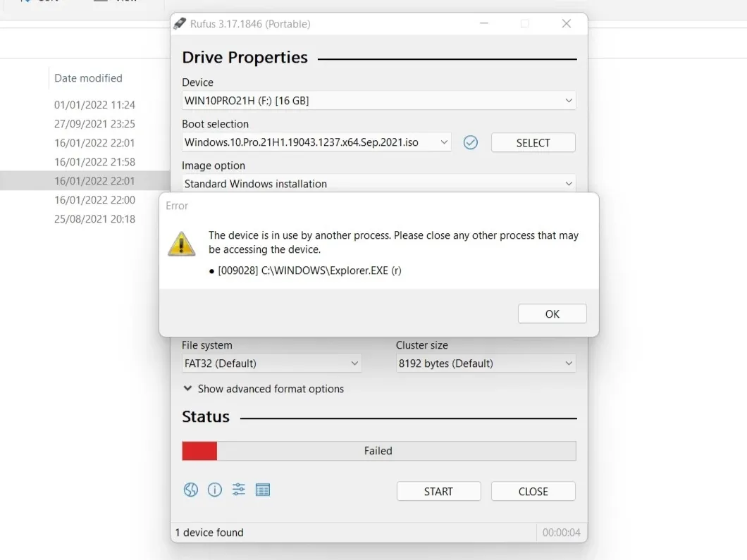Minimize the Rufus window
The width and height of the screenshot is (747, 560).
coord(484,23)
